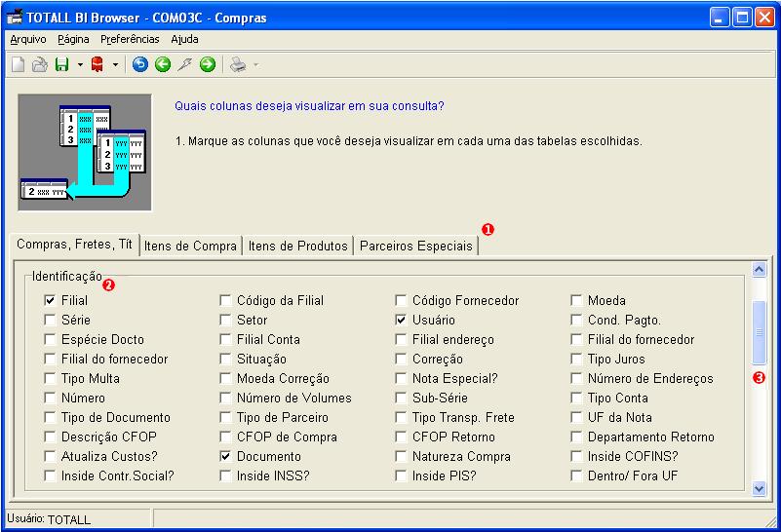Switch to the Itens de Compra tab
Viewport: 781px width, 532px height.
click(190, 246)
